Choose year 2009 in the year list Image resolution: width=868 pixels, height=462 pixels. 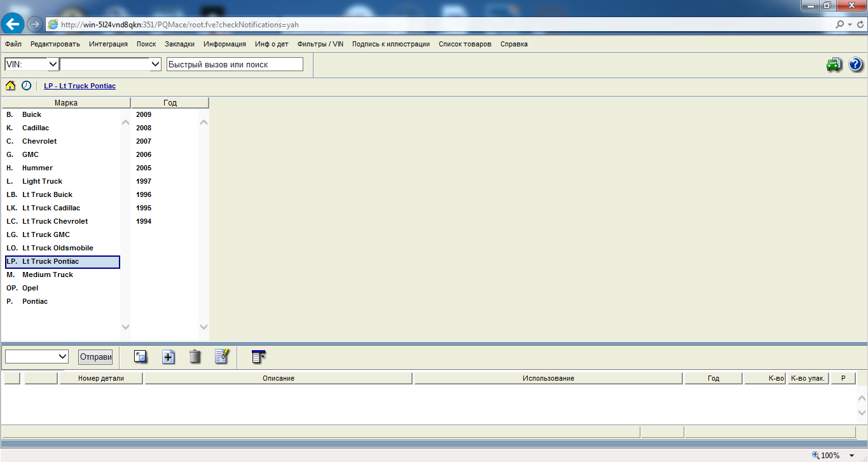coord(144,114)
